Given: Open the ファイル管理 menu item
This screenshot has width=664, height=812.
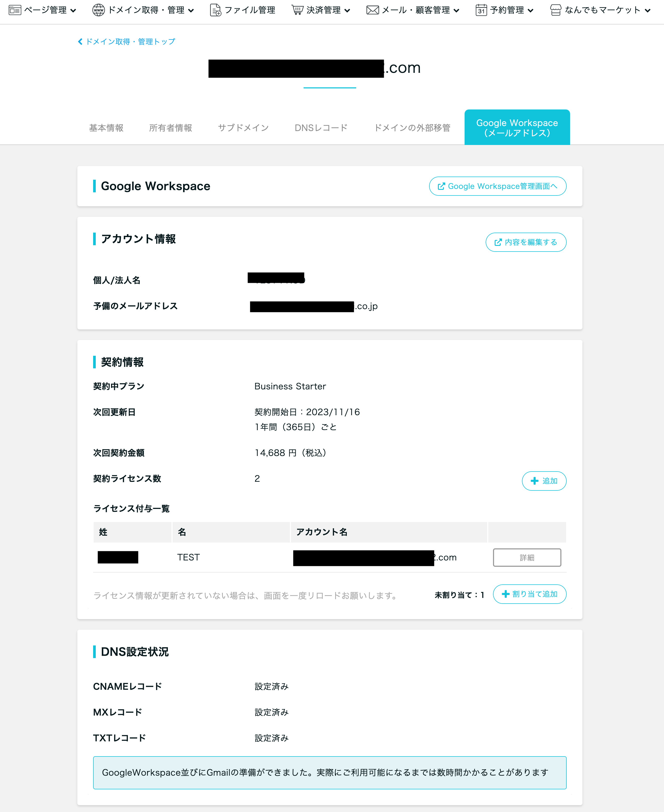Looking at the screenshot, I should click(x=243, y=10).
